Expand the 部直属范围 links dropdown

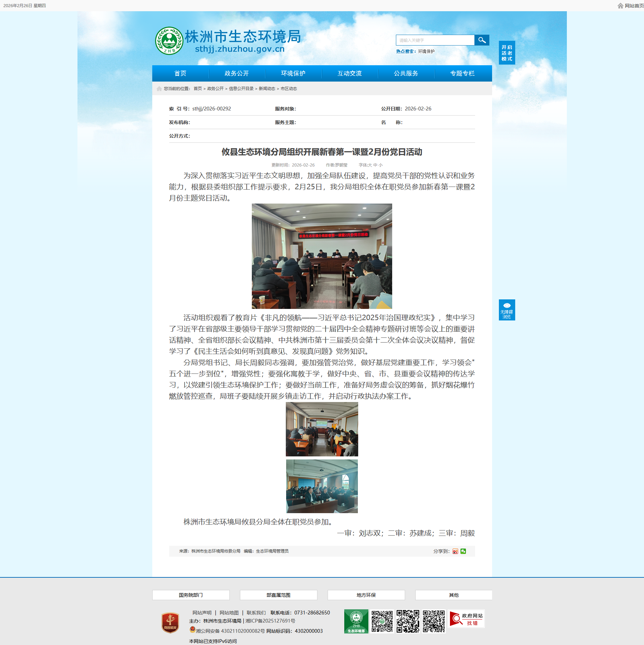(x=278, y=595)
